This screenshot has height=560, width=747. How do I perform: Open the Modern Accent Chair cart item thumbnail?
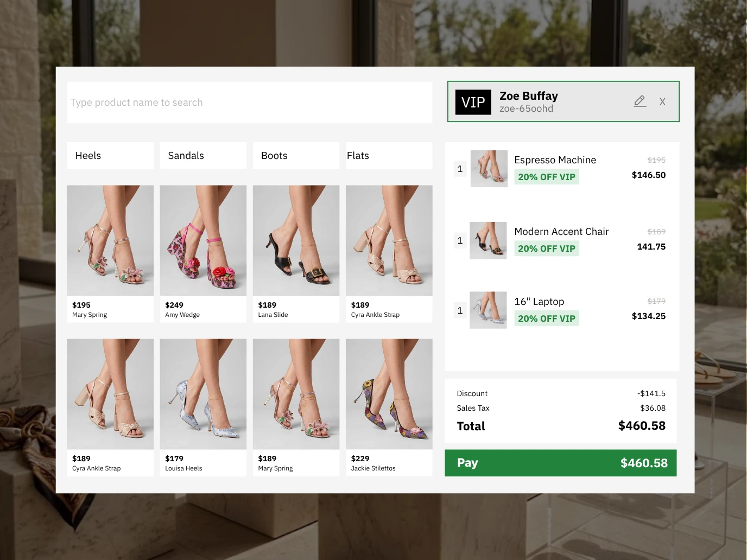(x=488, y=240)
